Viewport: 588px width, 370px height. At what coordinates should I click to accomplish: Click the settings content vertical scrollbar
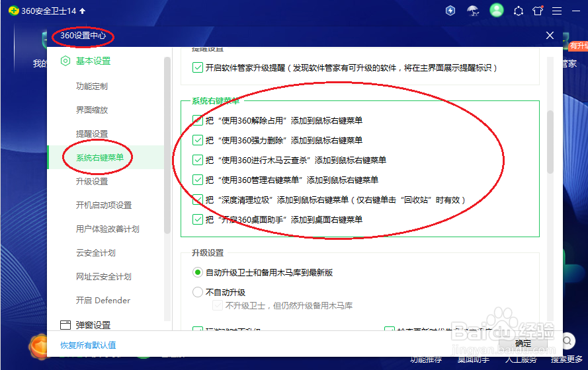550,141
